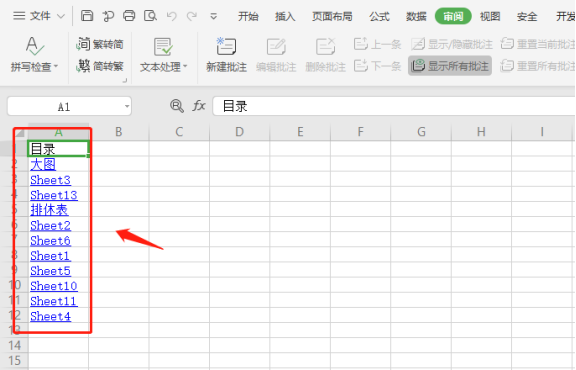This screenshot has width=576, height=370.
Task: Switch to the 公式 tab
Action: 379,16
